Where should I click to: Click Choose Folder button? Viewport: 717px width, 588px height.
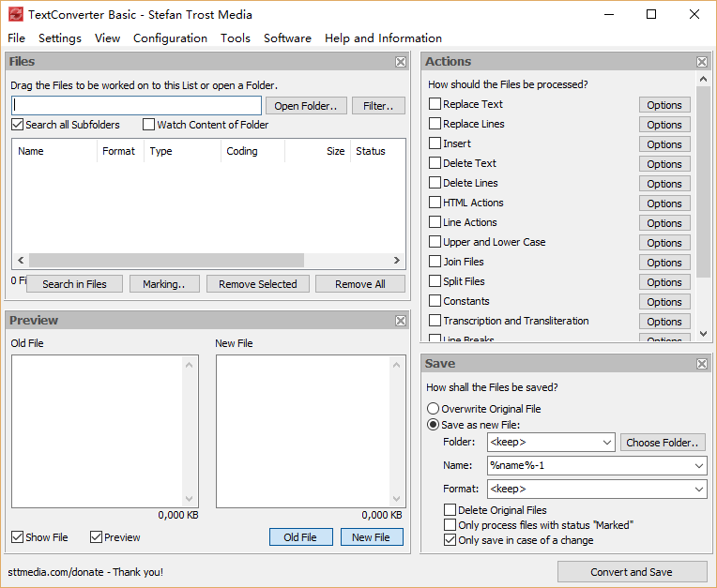(663, 443)
